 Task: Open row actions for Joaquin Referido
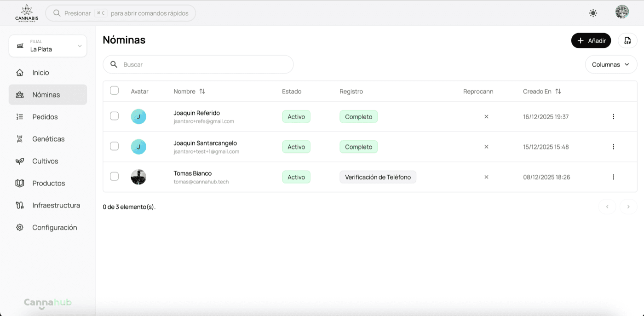[613, 117]
